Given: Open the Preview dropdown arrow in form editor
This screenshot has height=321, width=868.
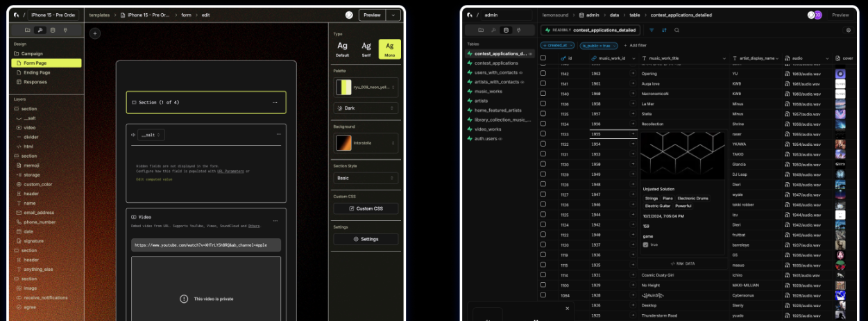Looking at the screenshot, I should tap(394, 15).
